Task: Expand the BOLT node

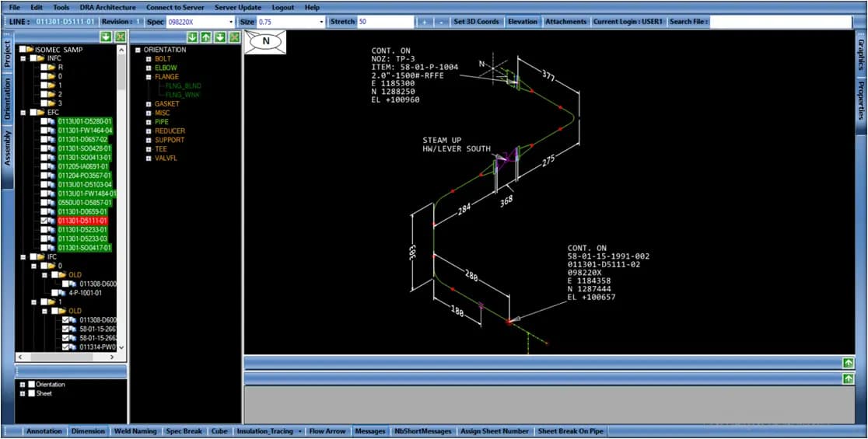Action: [x=149, y=58]
